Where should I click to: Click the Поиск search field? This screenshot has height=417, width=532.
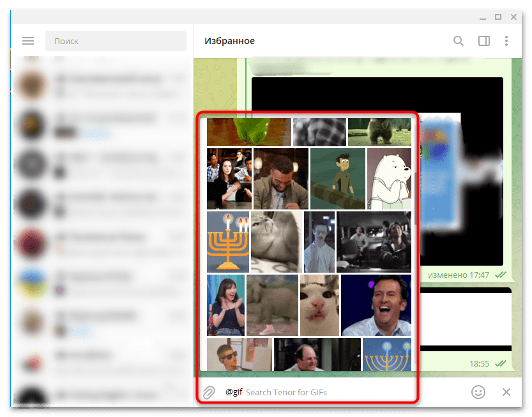[x=116, y=41]
